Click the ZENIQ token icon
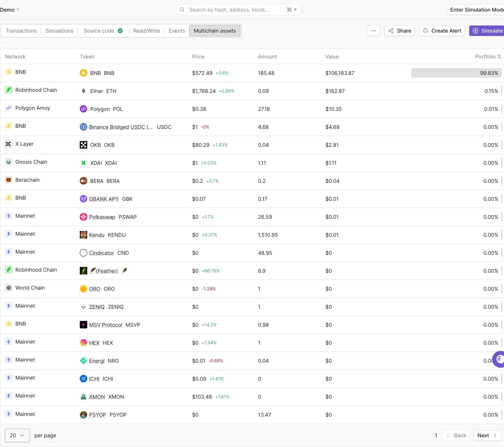 pos(84,307)
